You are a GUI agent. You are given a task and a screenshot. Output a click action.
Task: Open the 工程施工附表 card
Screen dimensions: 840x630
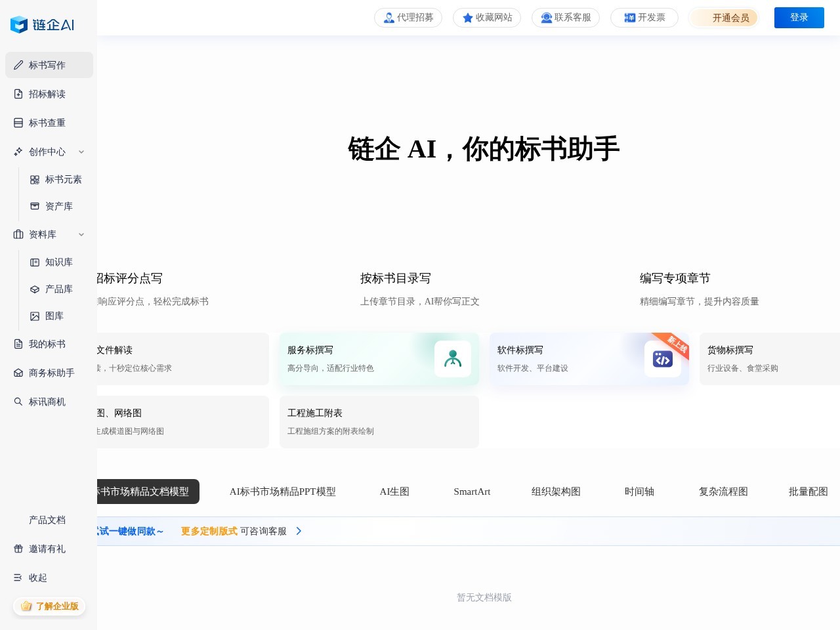[379, 422]
